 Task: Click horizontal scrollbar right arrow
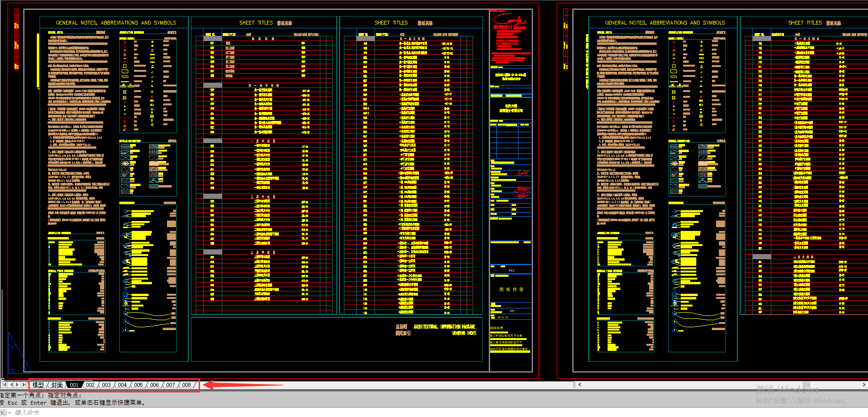(x=864, y=385)
